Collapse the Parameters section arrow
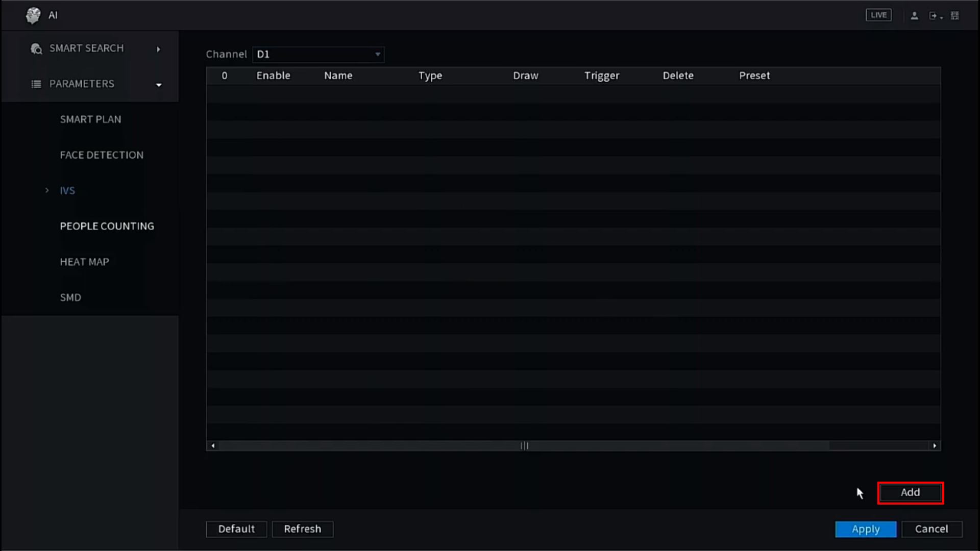 (x=159, y=85)
